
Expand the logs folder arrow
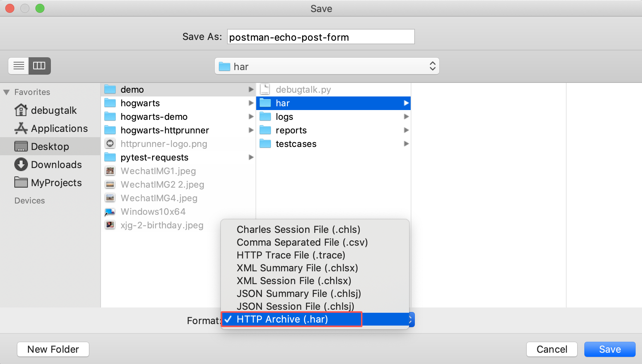(x=406, y=117)
